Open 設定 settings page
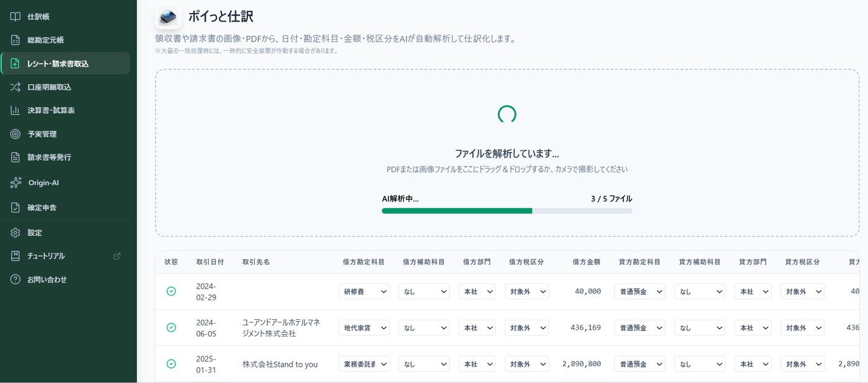 (x=65, y=232)
